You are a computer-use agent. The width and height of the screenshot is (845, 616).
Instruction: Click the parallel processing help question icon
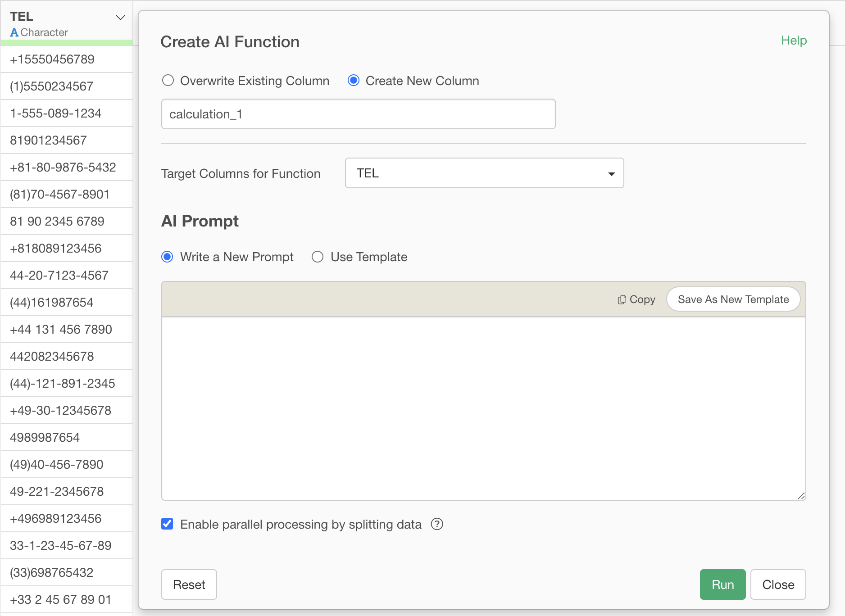pos(436,524)
